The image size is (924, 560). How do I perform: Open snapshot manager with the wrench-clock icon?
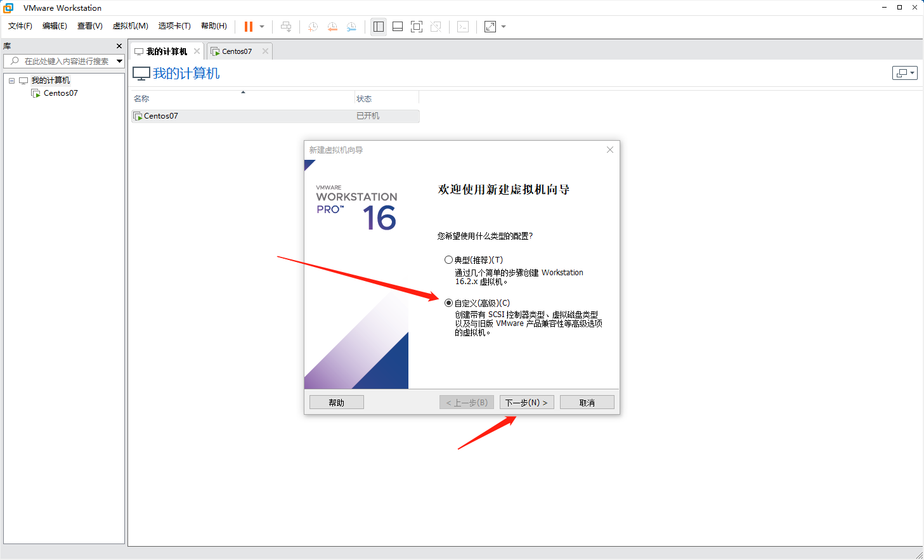[x=351, y=27]
